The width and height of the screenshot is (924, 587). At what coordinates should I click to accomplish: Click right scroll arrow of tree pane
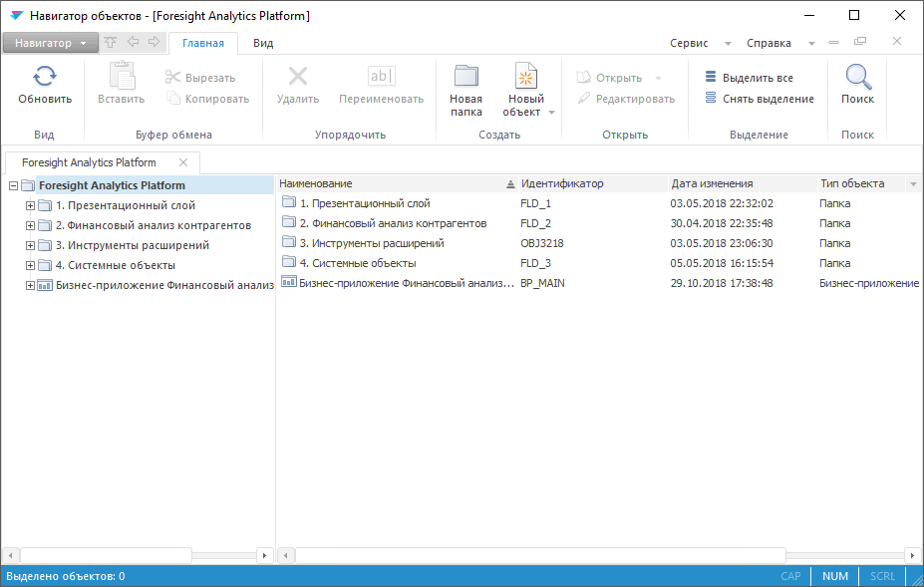pos(264,555)
